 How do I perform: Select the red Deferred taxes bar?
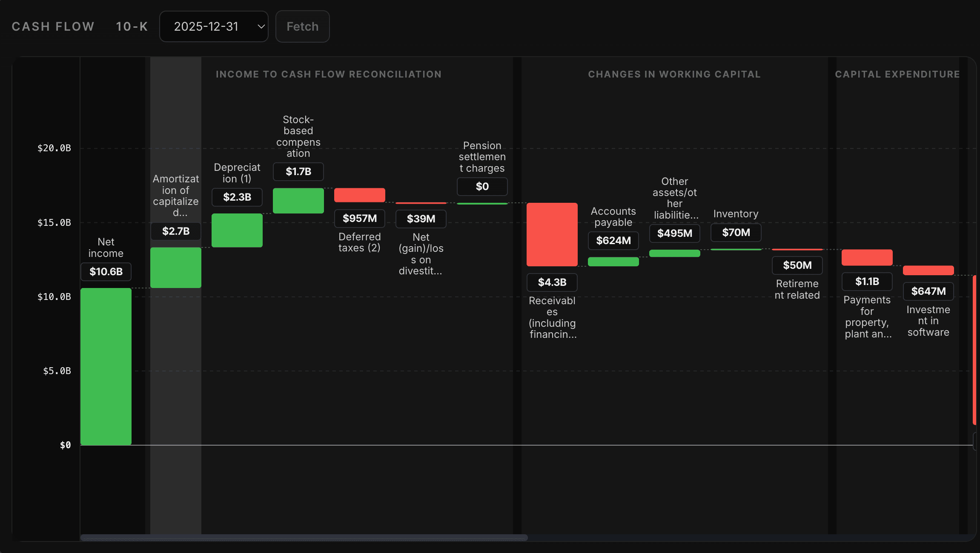[359, 195]
